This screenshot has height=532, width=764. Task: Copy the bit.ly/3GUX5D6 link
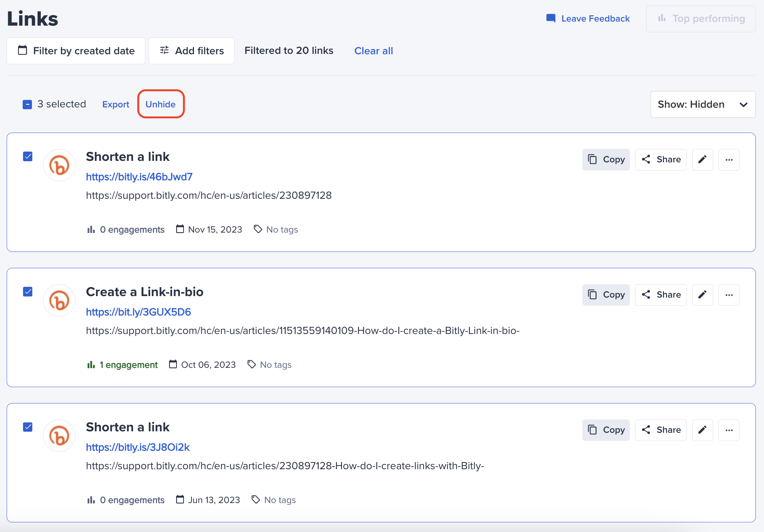coord(606,295)
